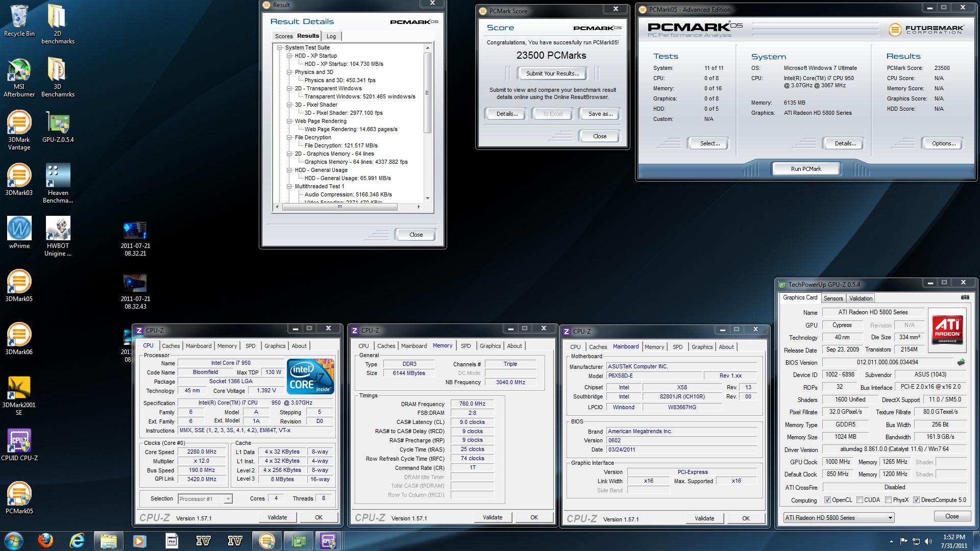This screenshot has width=980, height=551.
Task: Launch the wPrime desktop icon
Action: [x=19, y=232]
